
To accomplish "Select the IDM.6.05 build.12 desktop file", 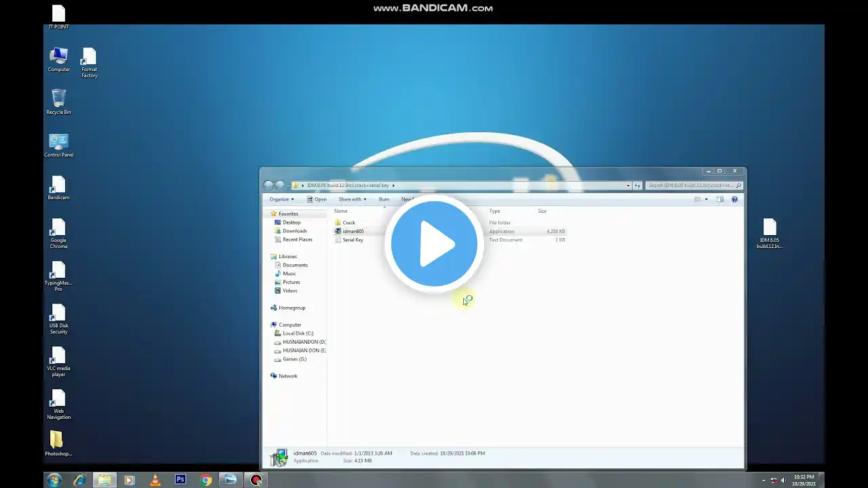I will coord(769,234).
